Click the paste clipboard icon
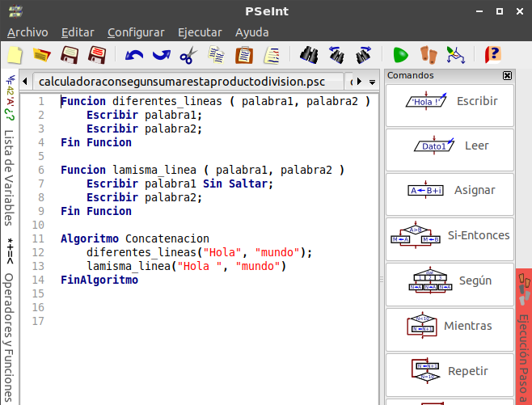This screenshot has height=405, width=532. tap(243, 55)
